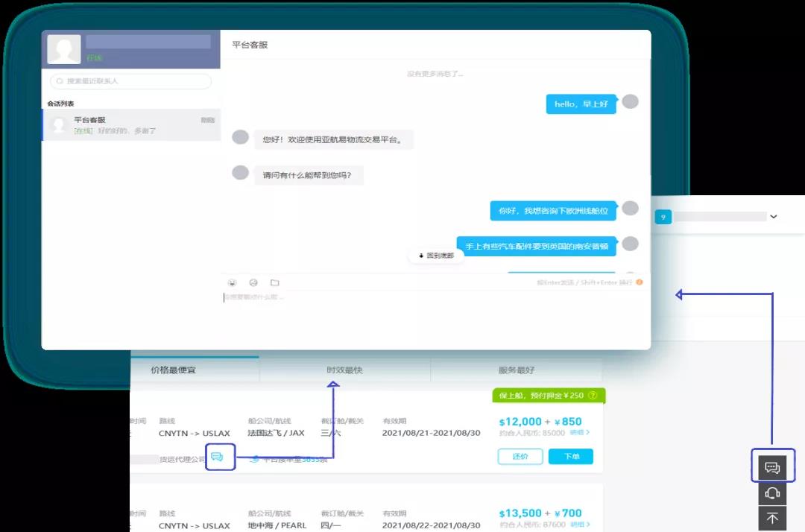805x532 pixels.
Task: Select the 服务最好 tab
Action: (516, 370)
